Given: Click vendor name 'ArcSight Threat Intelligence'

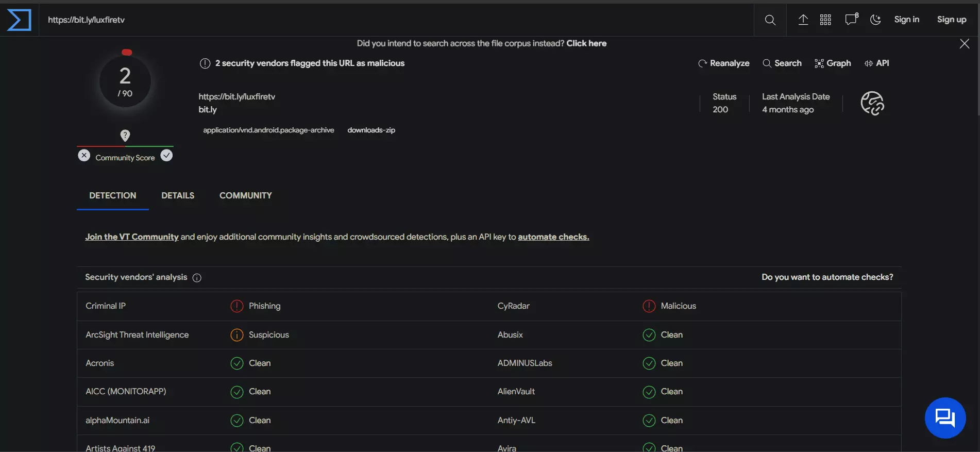Looking at the screenshot, I should pos(137,334).
